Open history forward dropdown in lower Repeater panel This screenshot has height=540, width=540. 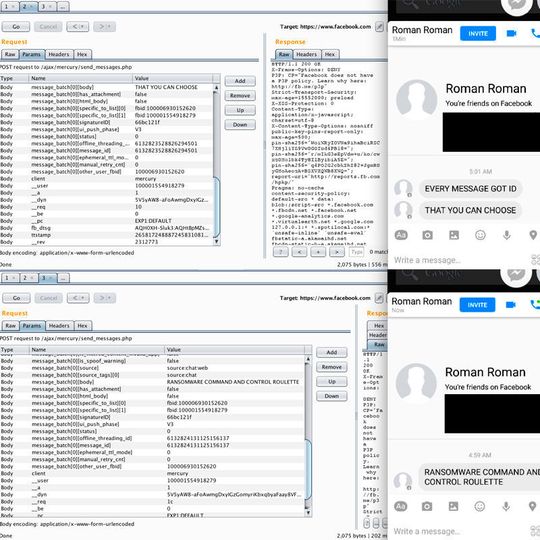tap(105, 298)
